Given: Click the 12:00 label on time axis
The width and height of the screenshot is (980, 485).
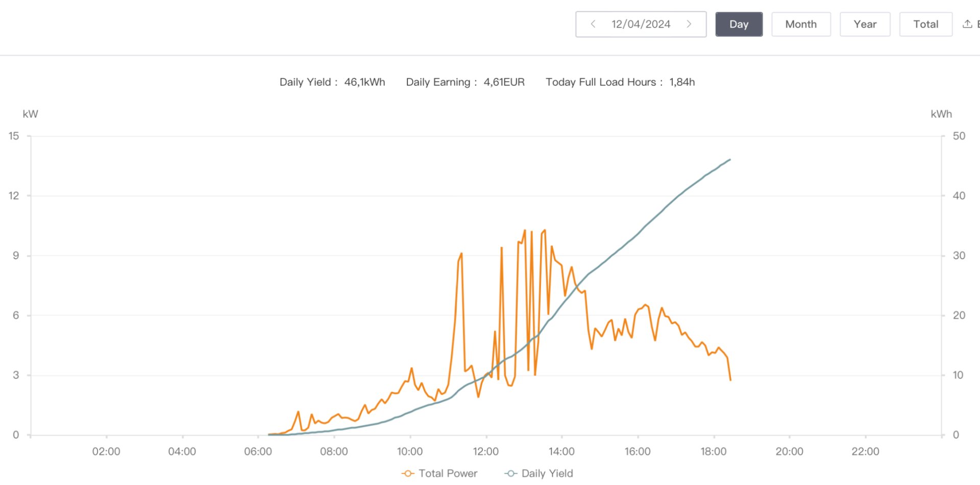Looking at the screenshot, I should click(x=485, y=451).
